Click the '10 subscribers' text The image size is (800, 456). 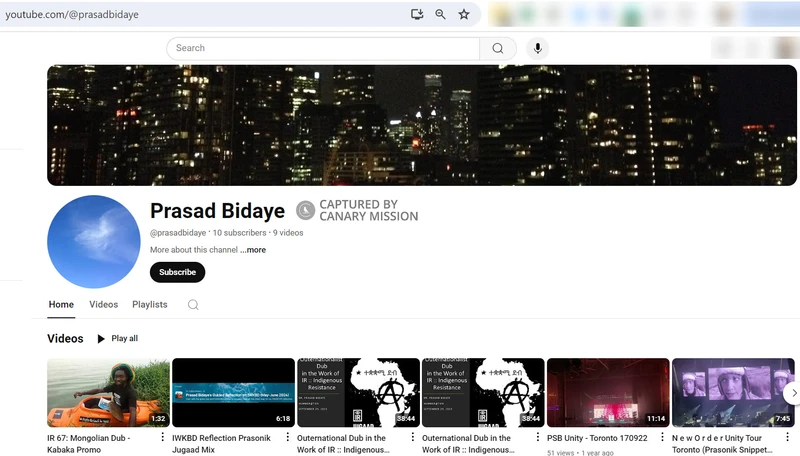click(x=239, y=233)
